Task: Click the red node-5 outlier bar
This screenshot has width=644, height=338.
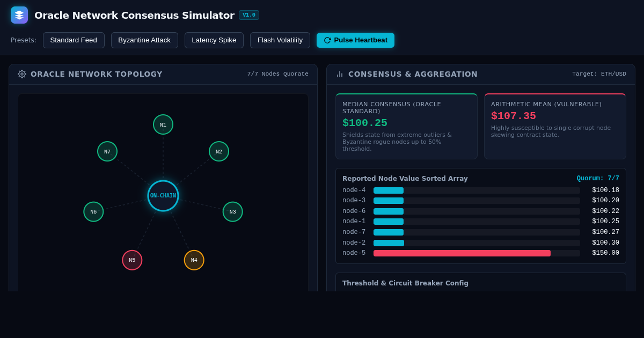Action: click(462, 253)
